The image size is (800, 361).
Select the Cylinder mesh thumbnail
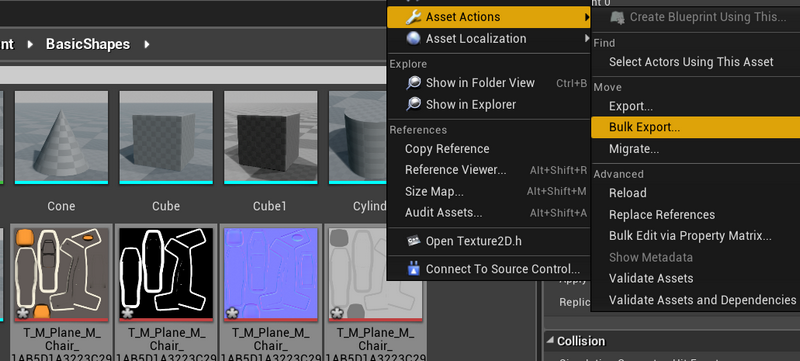pos(357,138)
